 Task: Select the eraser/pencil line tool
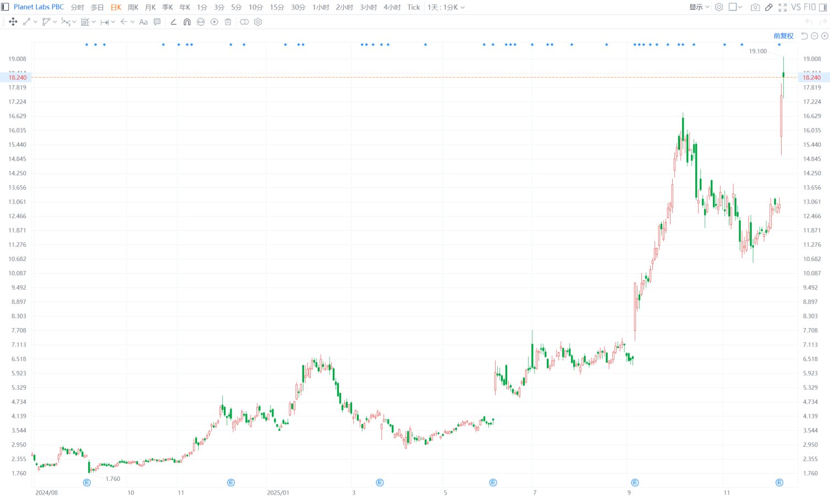[x=173, y=22]
